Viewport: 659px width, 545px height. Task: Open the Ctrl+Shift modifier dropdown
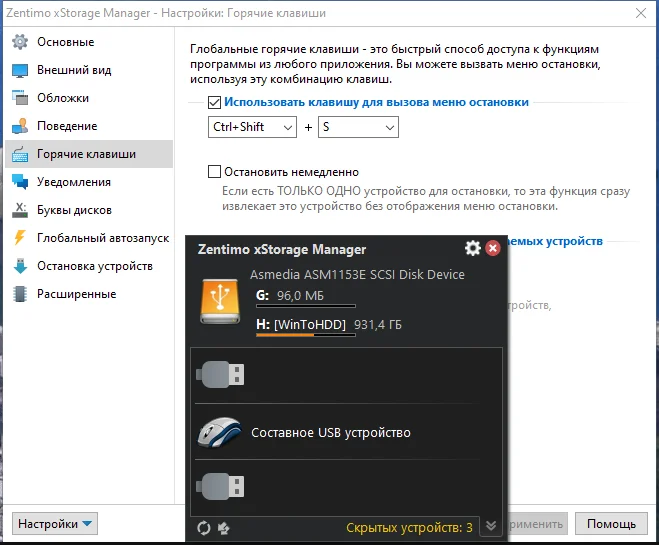tap(252, 127)
